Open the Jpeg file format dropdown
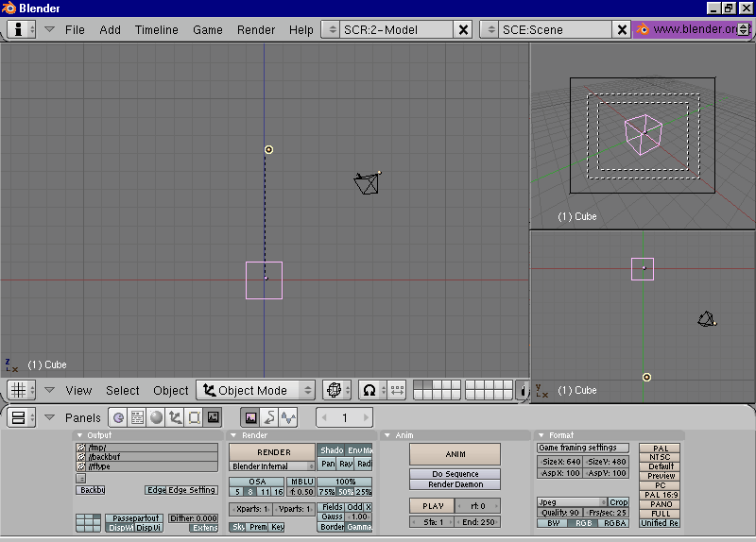 coord(572,502)
